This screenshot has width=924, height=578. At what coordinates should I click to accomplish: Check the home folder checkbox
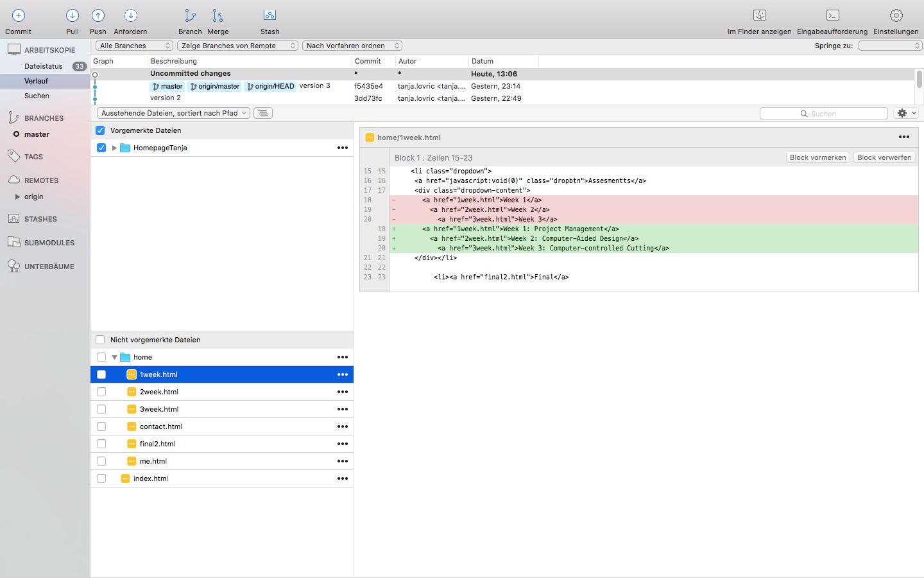(101, 357)
